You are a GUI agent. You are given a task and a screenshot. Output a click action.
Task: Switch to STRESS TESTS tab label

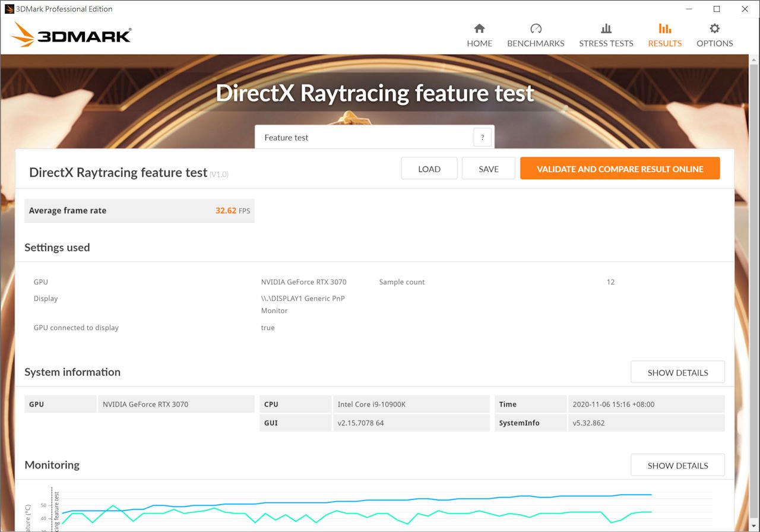pos(606,43)
